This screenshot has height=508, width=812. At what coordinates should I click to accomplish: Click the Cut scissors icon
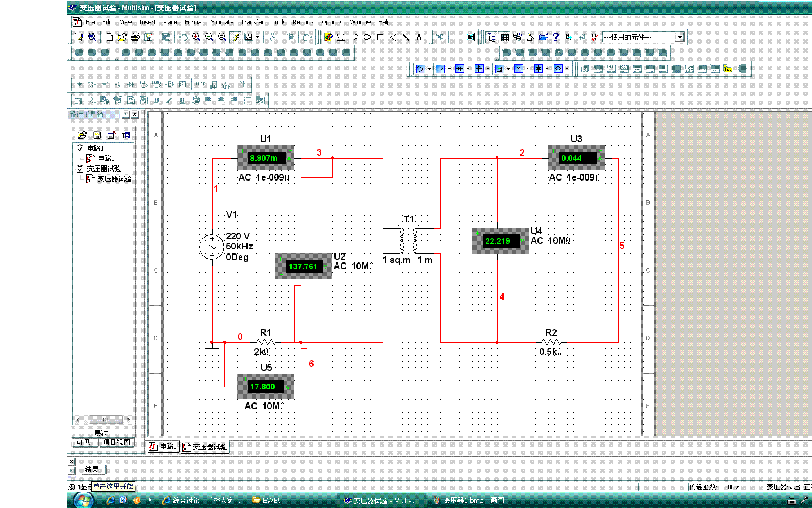point(272,37)
